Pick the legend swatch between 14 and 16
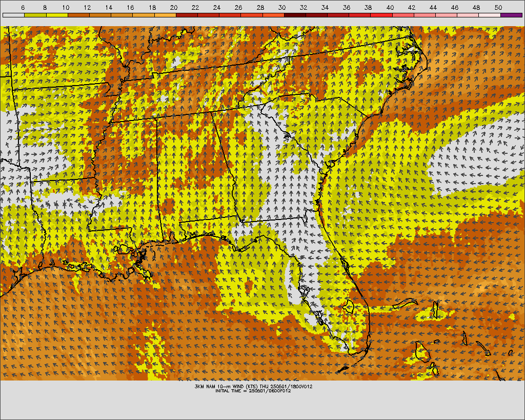Image resolution: width=525 pixels, height=420 pixels. tap(122, 15)
